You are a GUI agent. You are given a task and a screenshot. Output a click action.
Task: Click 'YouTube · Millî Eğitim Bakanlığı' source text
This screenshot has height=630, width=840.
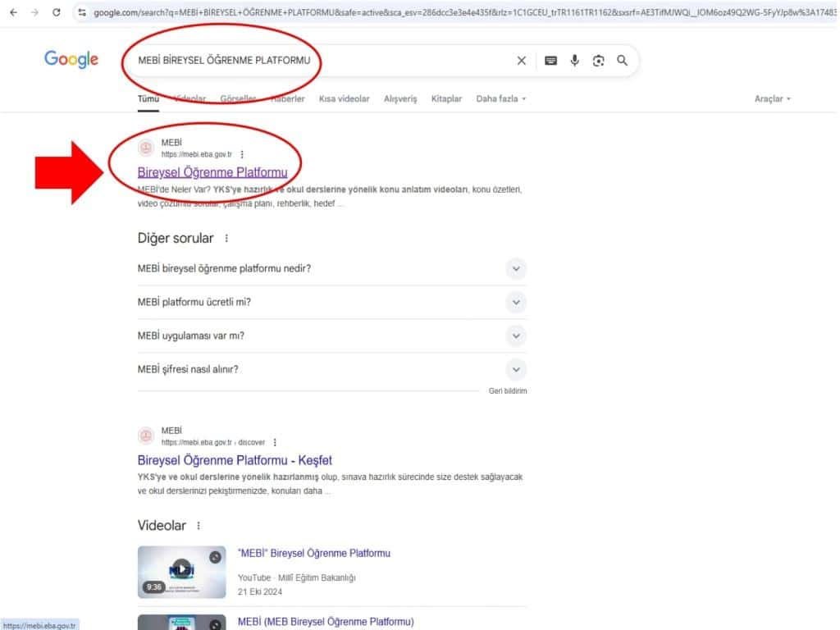tap(297, 577)
